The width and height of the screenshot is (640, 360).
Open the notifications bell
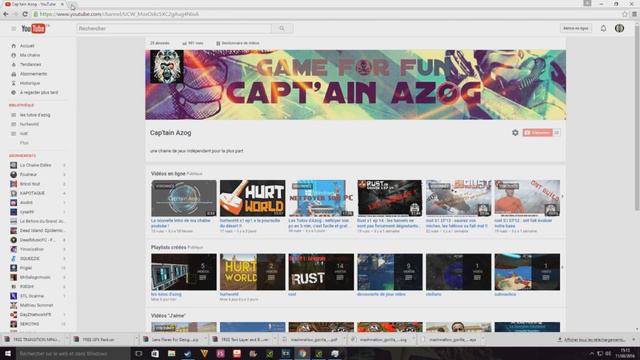603,29
